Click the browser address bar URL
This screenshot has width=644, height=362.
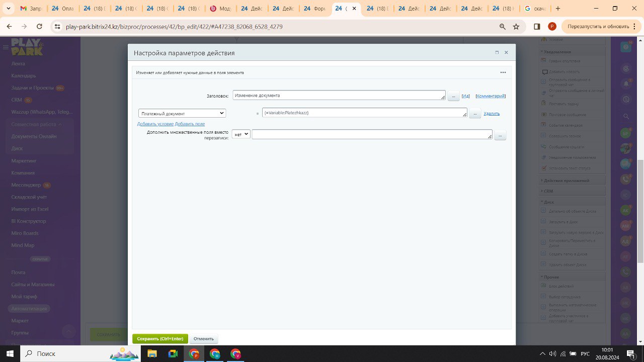click(174, 27)
